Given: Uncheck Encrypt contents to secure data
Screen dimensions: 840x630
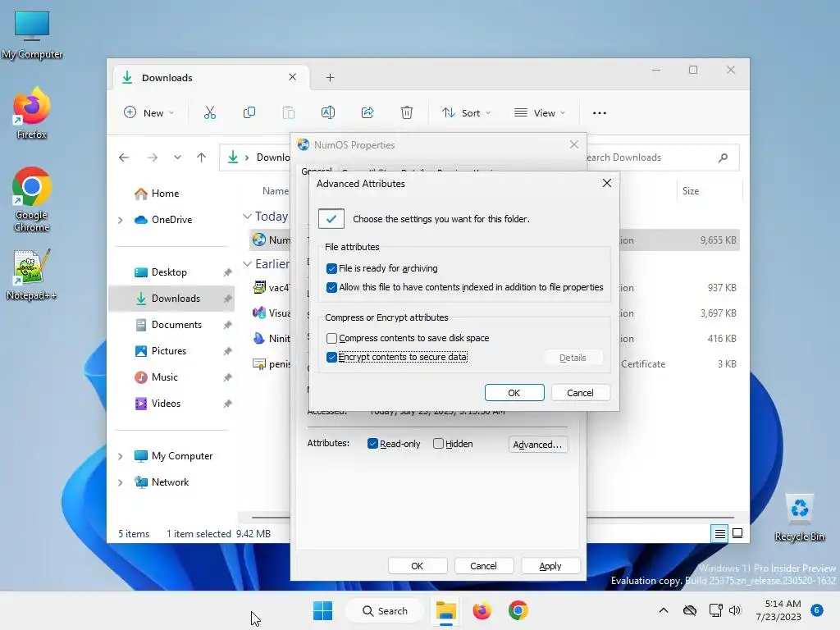Looking at the screenshot, I should (x=331, y=357).
